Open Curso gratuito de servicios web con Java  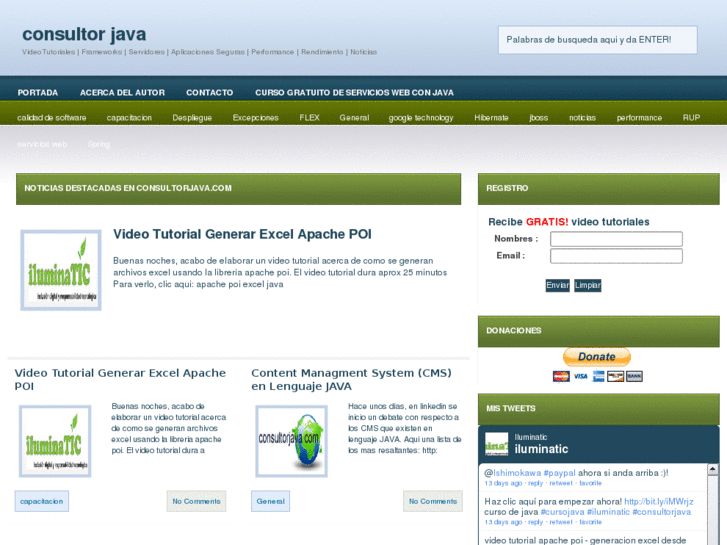(354, 92)
